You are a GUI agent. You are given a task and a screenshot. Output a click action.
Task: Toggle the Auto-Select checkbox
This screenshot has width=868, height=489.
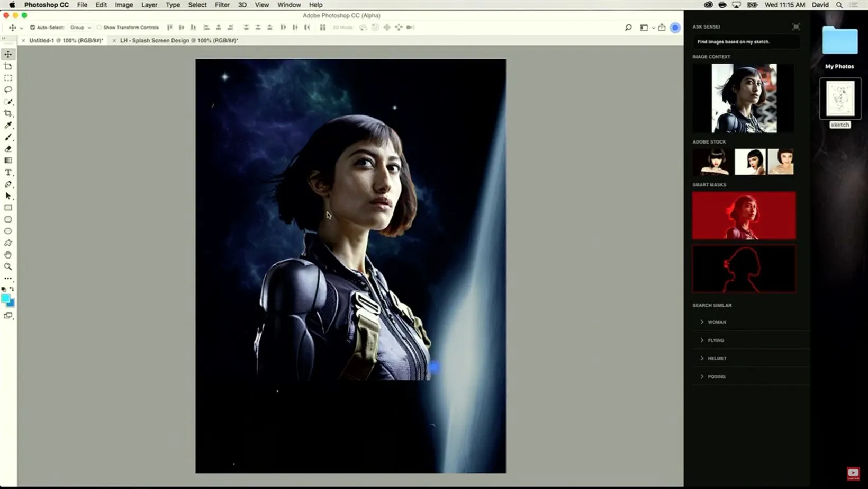(x=33, y=28)
